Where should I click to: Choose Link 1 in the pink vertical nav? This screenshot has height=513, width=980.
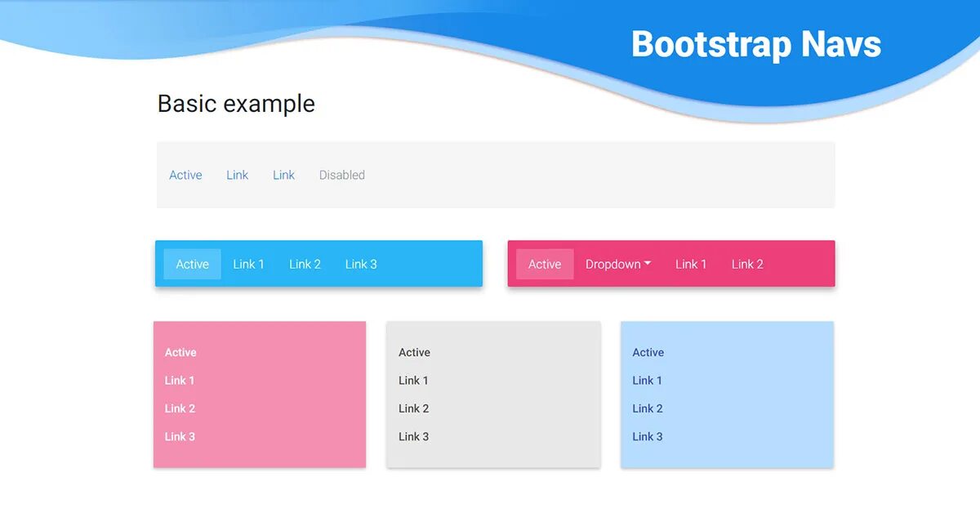180,380
